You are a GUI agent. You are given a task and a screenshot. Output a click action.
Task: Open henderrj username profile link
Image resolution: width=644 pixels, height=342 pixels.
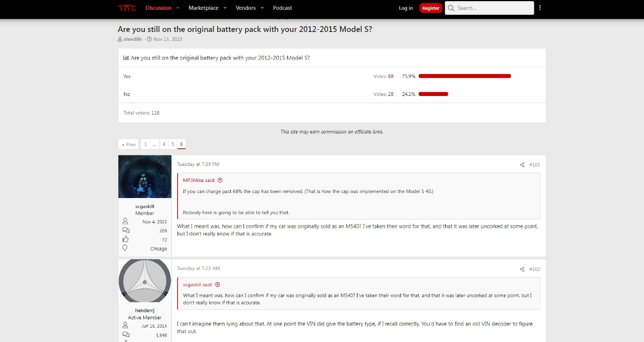tap(144, 311)
